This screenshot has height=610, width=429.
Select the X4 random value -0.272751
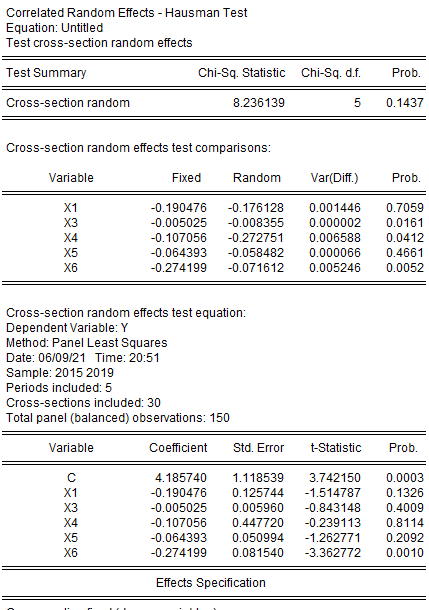[256, 238]
